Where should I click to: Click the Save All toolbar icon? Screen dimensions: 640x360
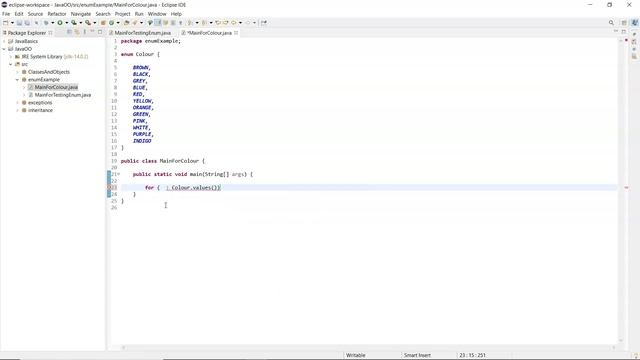click(x=27, y=23)
